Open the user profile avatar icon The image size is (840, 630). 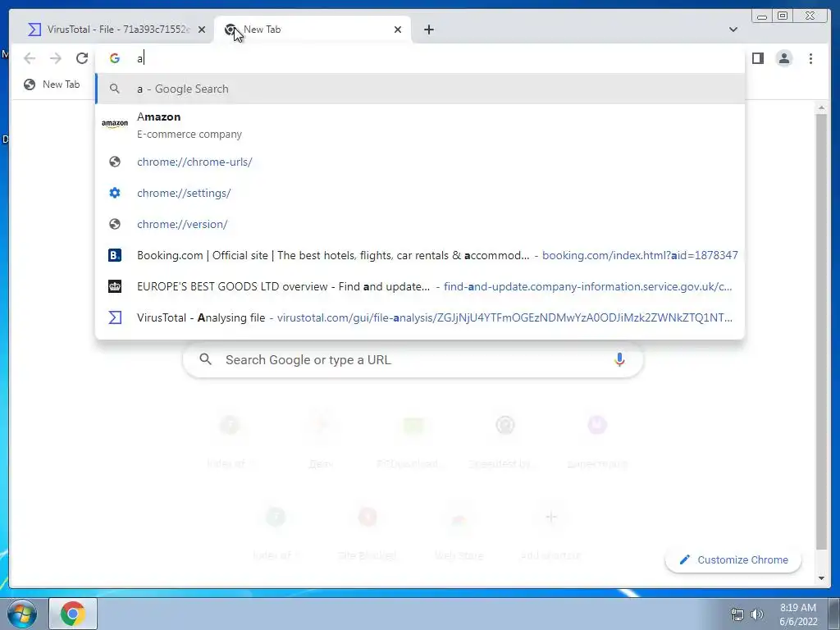(783, 58)
